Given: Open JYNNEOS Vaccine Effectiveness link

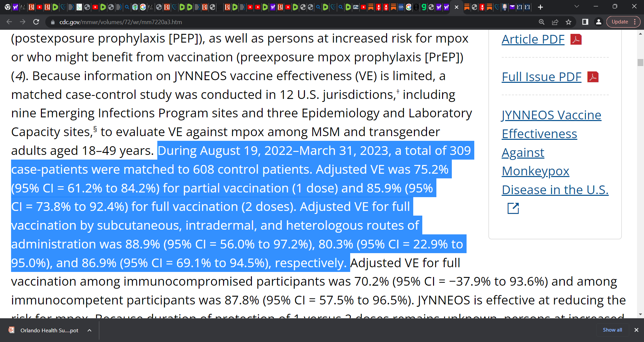Looking at the screenshot, I should [555, 152].
